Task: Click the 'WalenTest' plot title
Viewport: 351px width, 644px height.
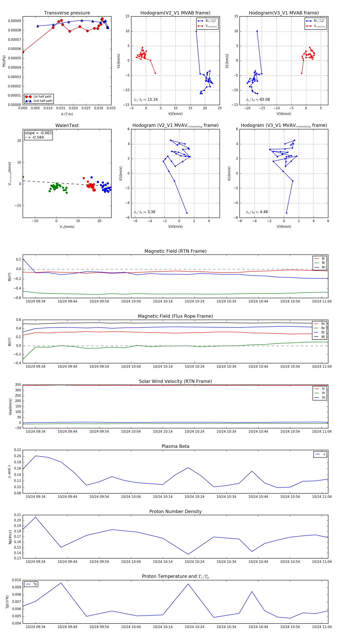Action: click(x=67, y=125)
